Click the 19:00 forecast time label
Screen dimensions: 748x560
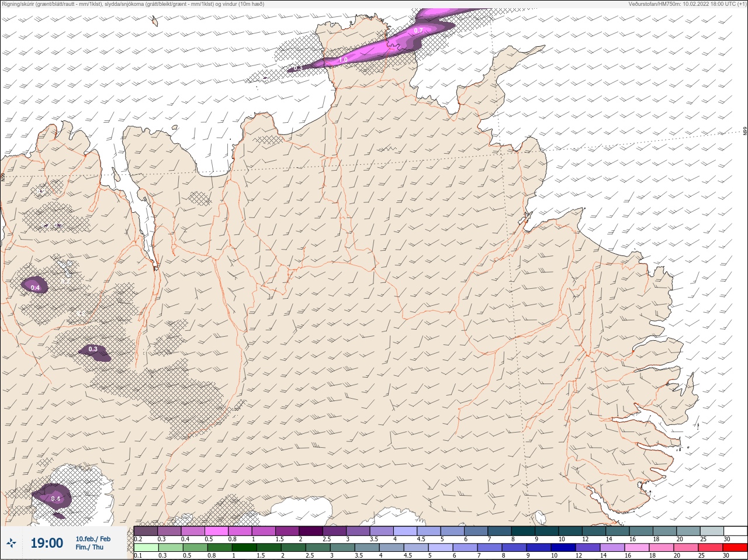(x=47, y=543)
